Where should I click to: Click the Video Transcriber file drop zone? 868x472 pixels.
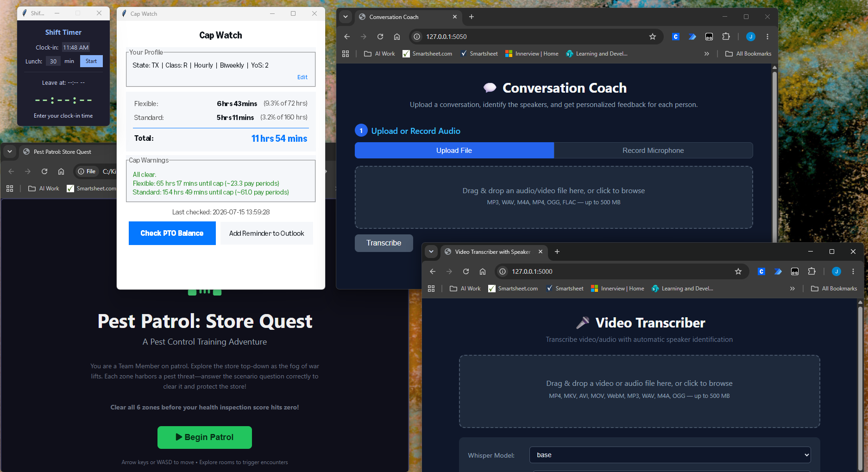click(x=639, y=391)
